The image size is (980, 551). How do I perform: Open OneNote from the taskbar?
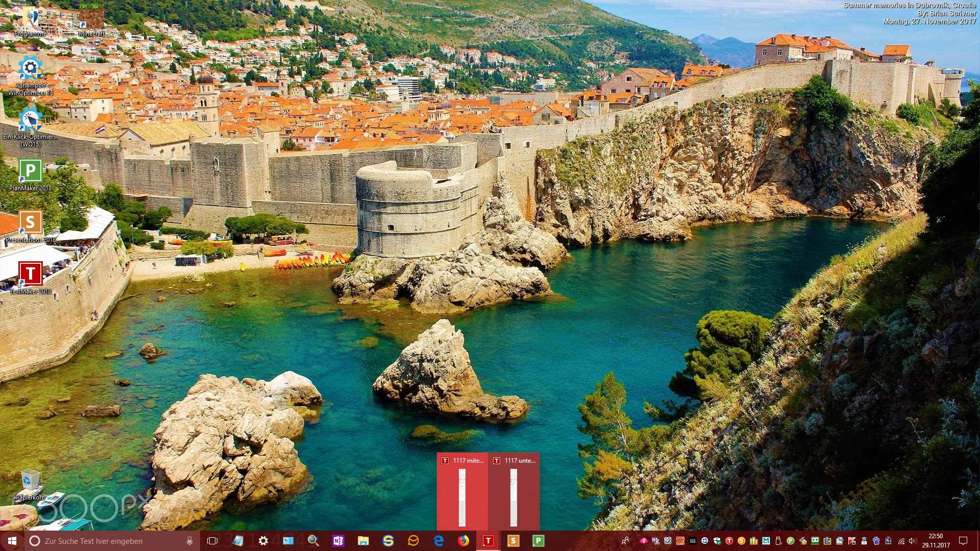(x=338, y=541)
